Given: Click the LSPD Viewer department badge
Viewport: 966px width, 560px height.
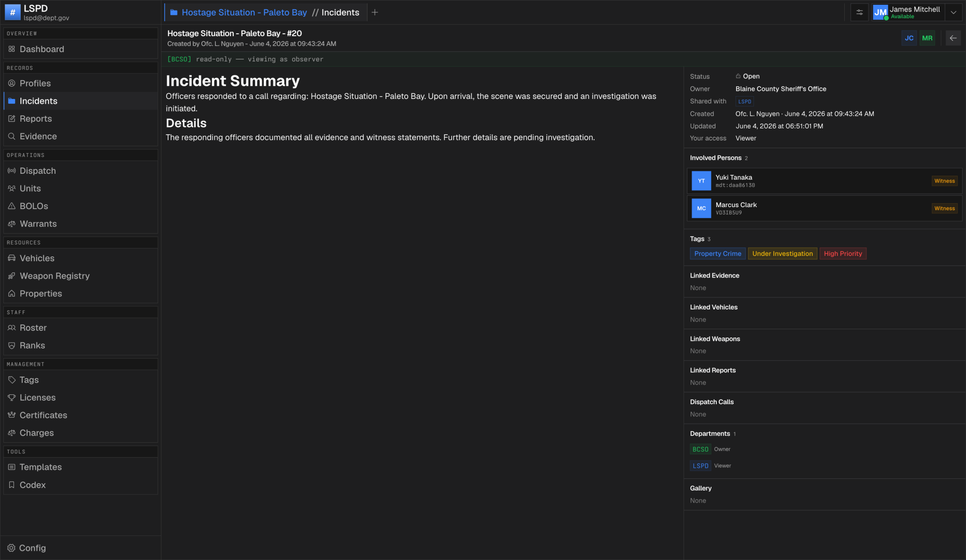Looking at the screenshot, I should pyautogui.click(x=700, y=466).
